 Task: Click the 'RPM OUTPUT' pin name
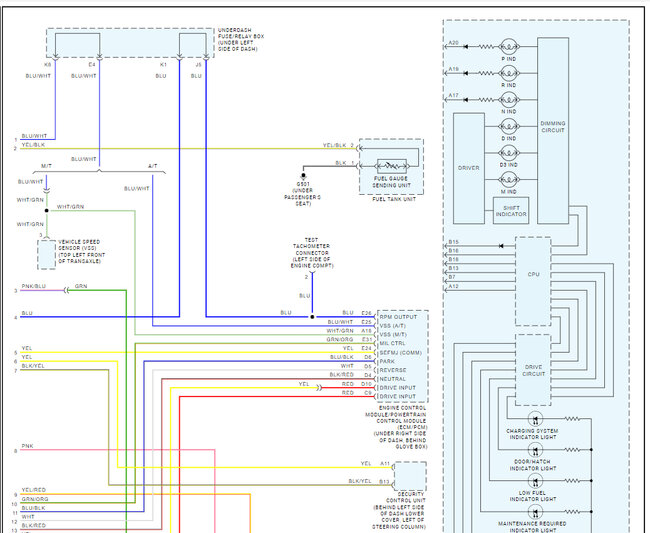tap(398, 317)
